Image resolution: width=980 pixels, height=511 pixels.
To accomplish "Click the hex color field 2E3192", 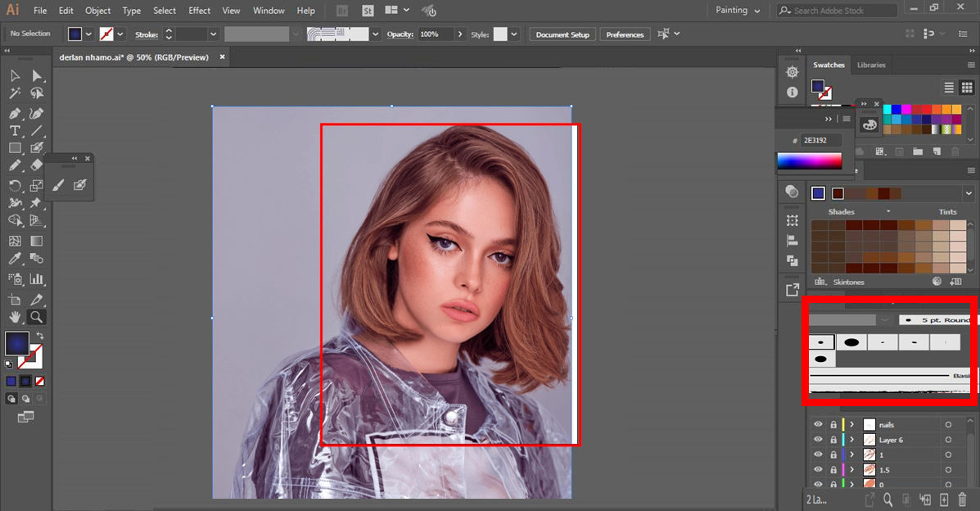I will 821,140.
